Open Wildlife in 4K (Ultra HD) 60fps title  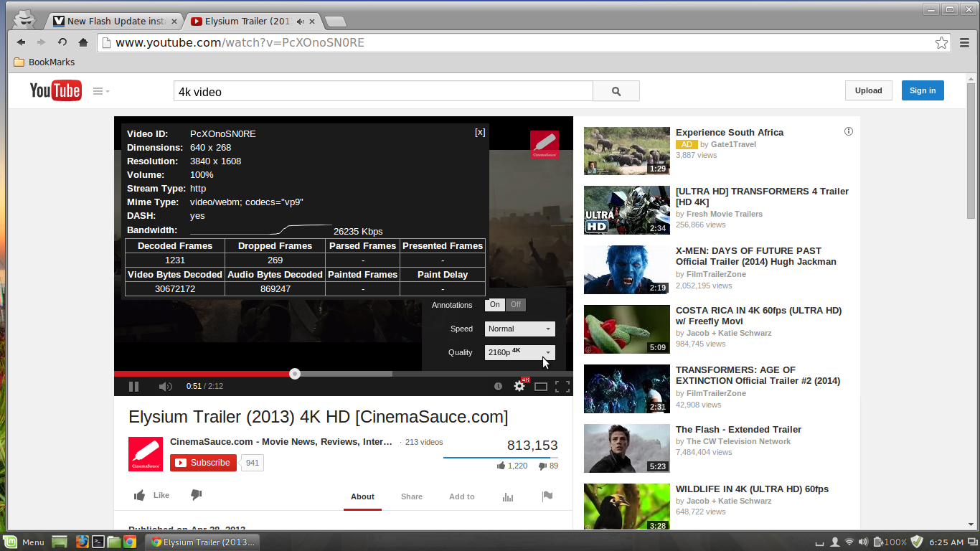tap(752, 489)
